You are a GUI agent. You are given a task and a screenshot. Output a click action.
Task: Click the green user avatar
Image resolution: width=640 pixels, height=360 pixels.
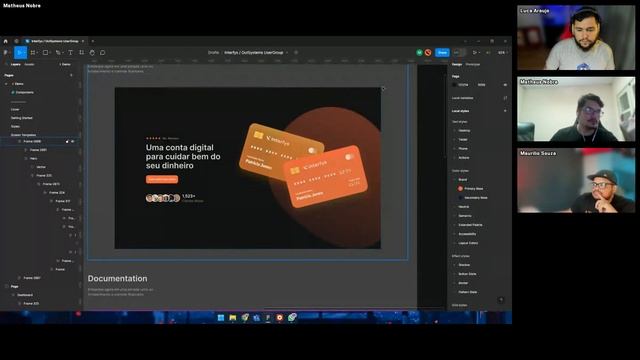pos(419,53)
